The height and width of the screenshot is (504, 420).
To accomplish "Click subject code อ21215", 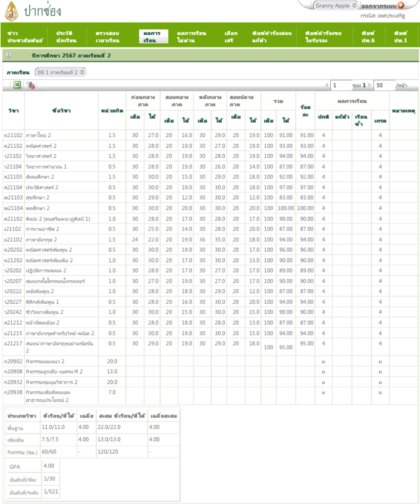I will point(13,333).
